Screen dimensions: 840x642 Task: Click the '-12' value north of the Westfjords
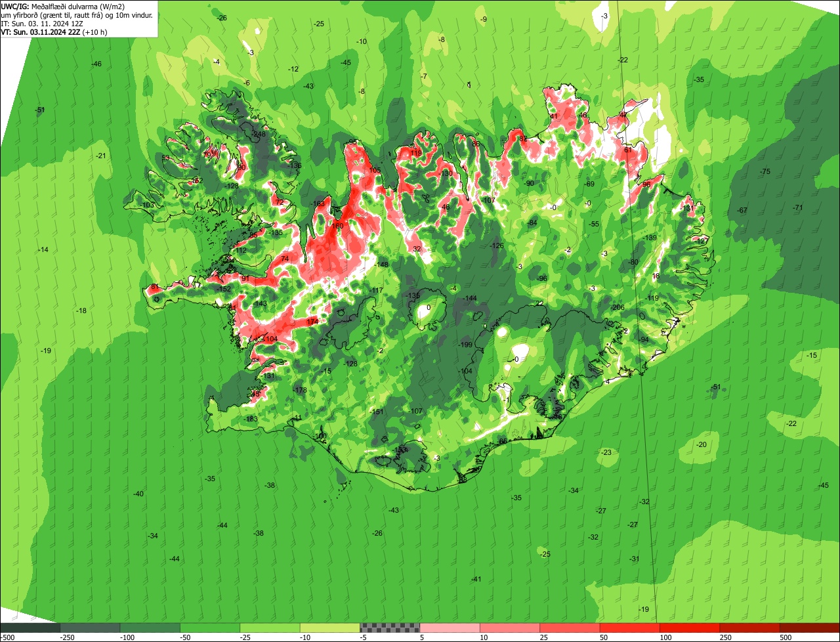click(x=293, y=69)
